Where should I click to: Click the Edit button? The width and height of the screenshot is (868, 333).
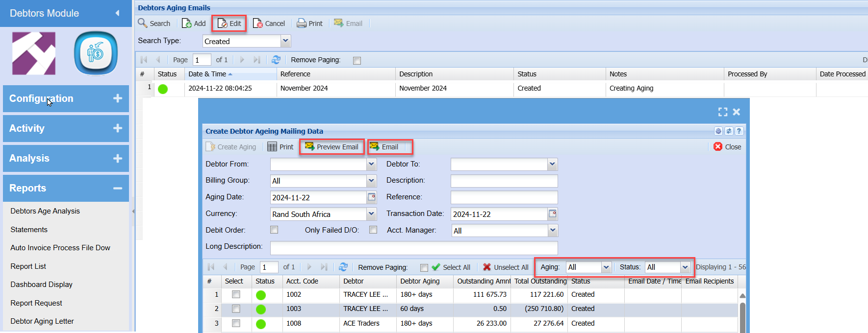tap(230, 23)
